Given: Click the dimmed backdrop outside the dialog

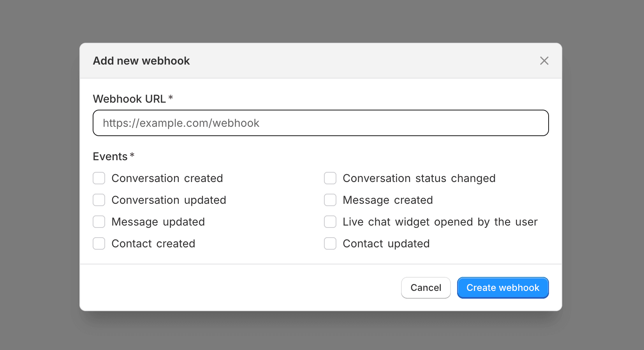Looking at the screenshot, I should tap(39, 175).
